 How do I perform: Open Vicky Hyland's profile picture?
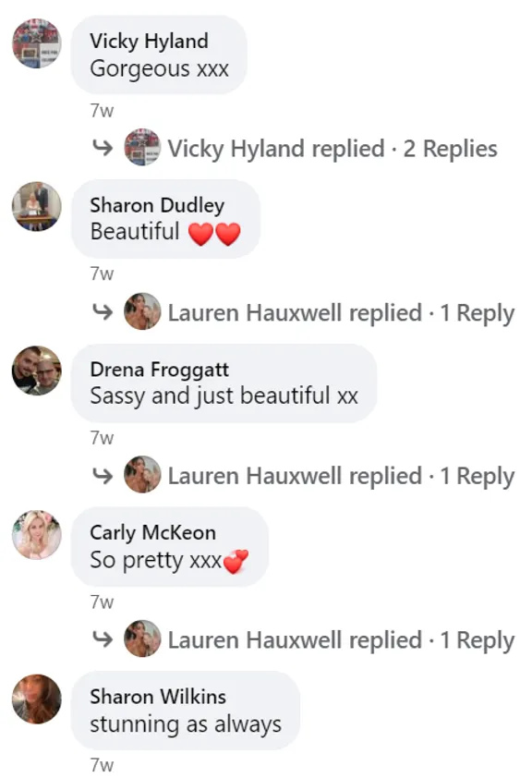pos(37,43)
